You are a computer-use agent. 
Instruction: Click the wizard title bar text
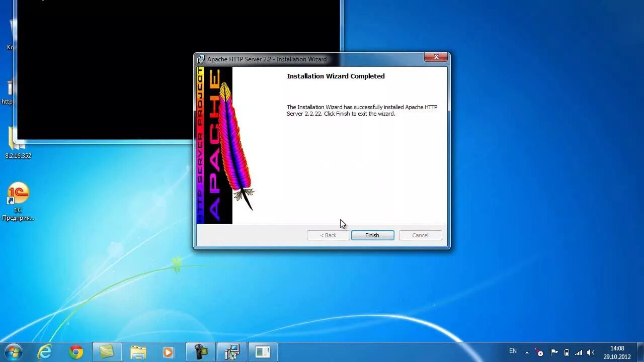click(x=267, y=59)
